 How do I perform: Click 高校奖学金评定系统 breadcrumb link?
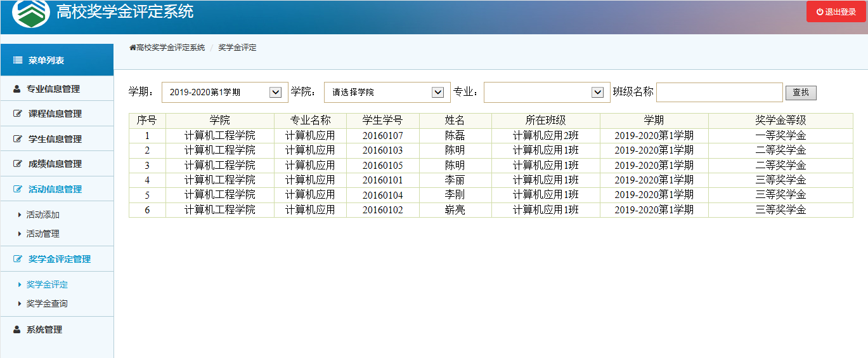point(171,48)
